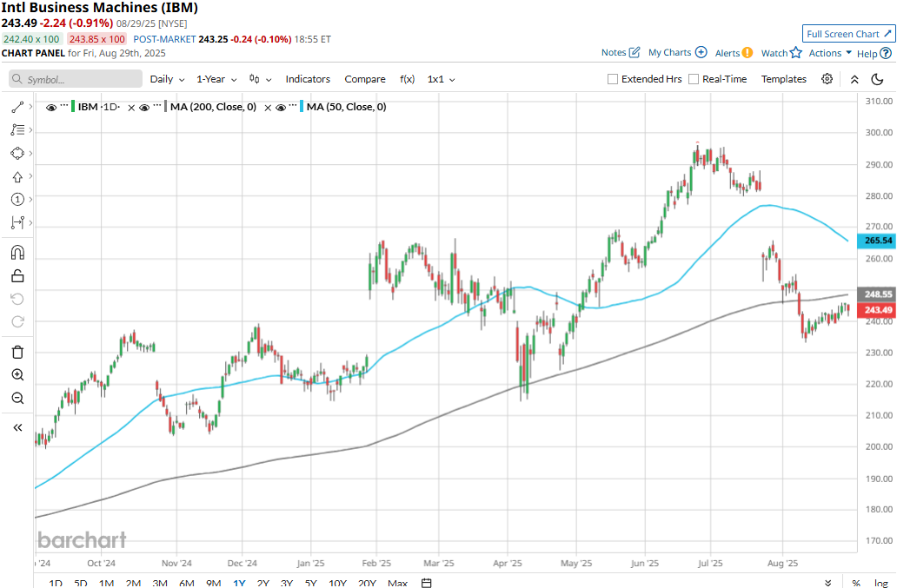Zoom in with the magnifier plus icon
The height and width of the screenshot is (588, 897).
17,375
